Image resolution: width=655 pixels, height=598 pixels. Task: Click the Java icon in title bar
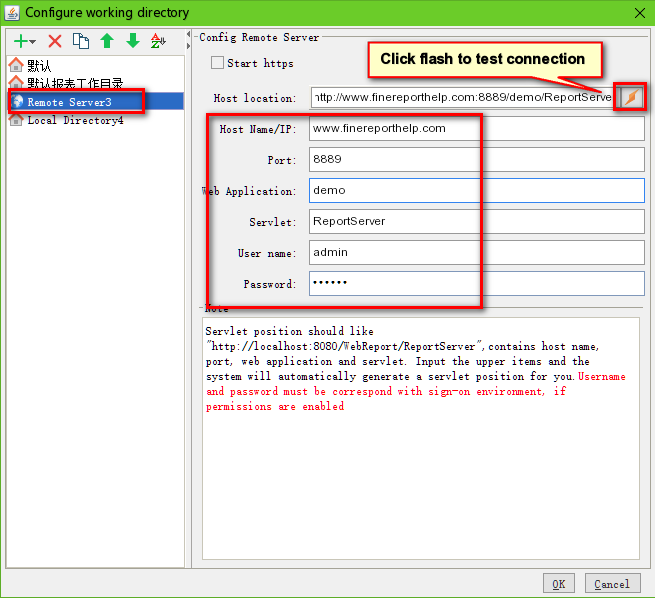(12, 13)
